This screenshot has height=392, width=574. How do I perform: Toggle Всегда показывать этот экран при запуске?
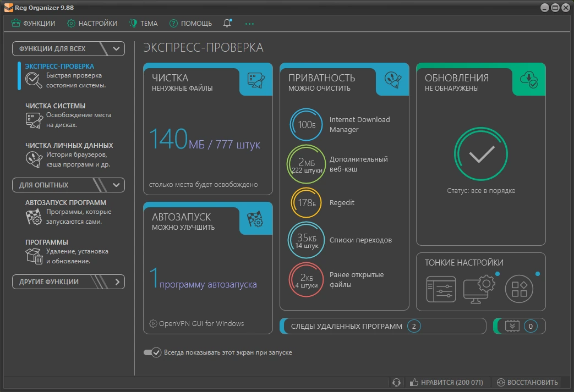[152, 352]
